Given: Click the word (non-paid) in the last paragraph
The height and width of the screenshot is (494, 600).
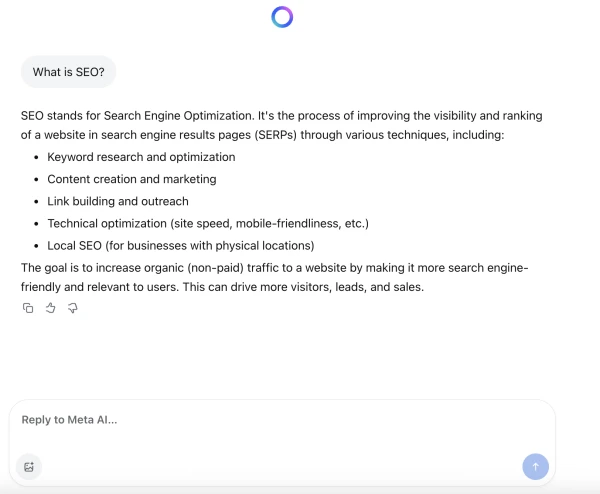Looking at the screenshot, I should click(215, 268).
